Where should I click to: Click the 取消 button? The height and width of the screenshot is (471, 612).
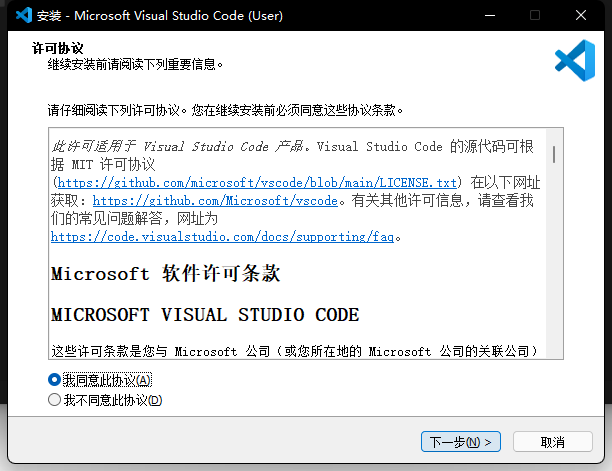tap(553, 442)
